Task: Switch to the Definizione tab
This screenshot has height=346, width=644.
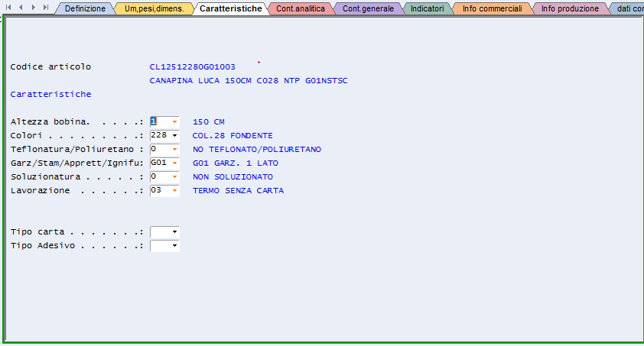Action: 85,9
